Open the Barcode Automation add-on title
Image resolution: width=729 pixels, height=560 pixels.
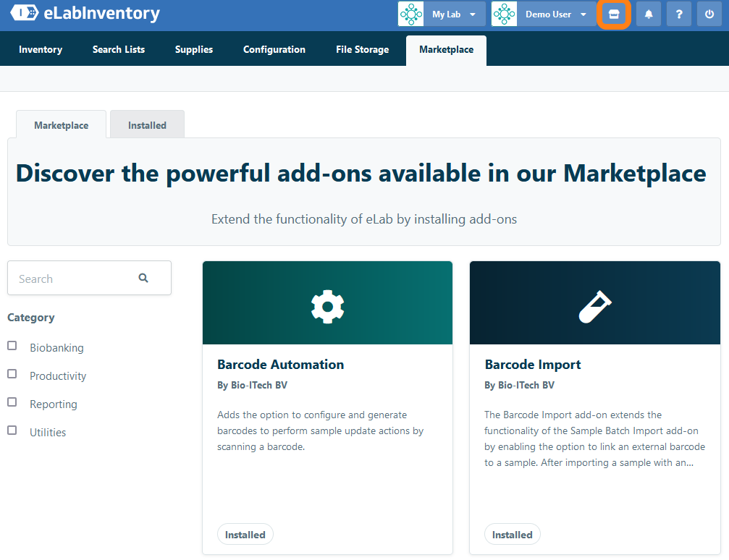tap(281, 365)
